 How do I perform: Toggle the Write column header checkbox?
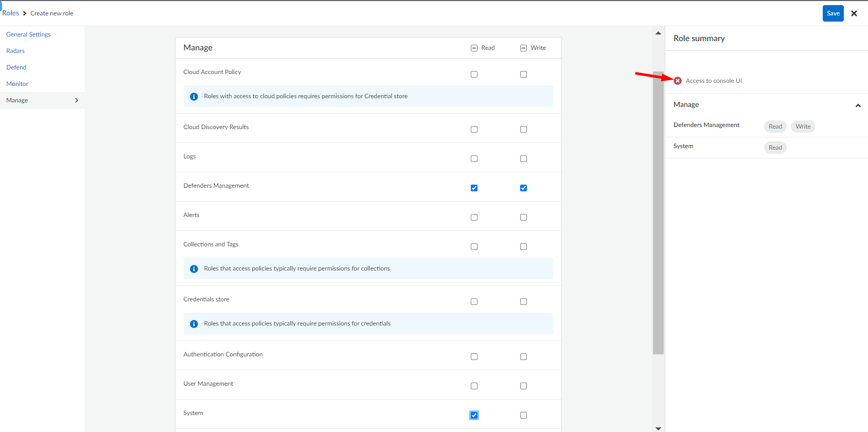(x=523, y=48)
